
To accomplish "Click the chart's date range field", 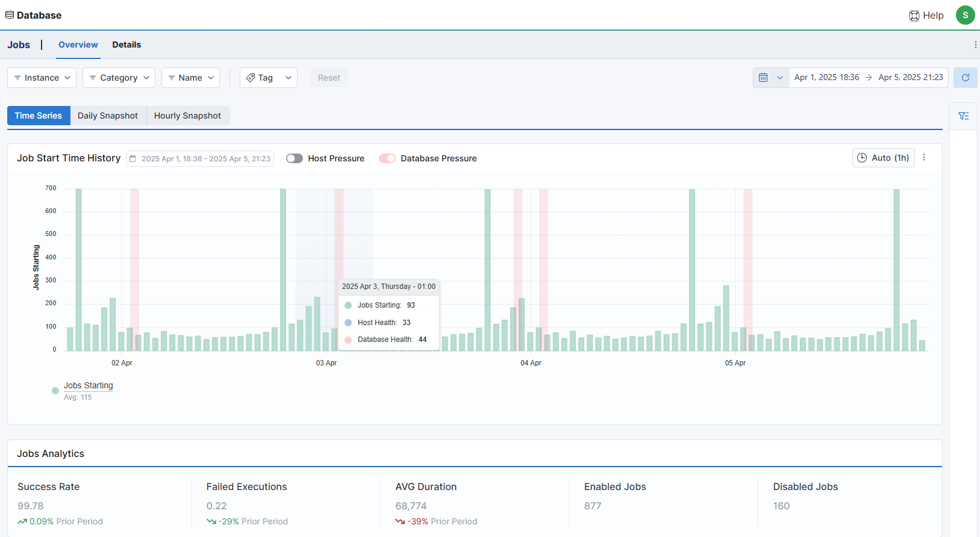I will click(200, 159).
